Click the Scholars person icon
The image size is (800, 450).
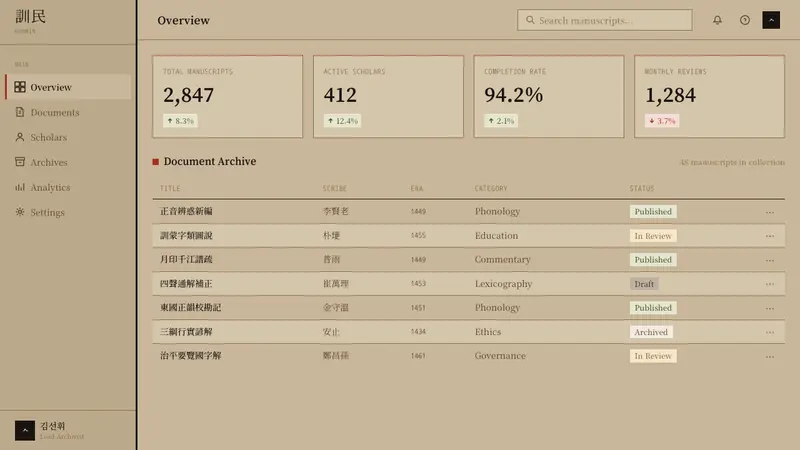click(x=20, y=137)
